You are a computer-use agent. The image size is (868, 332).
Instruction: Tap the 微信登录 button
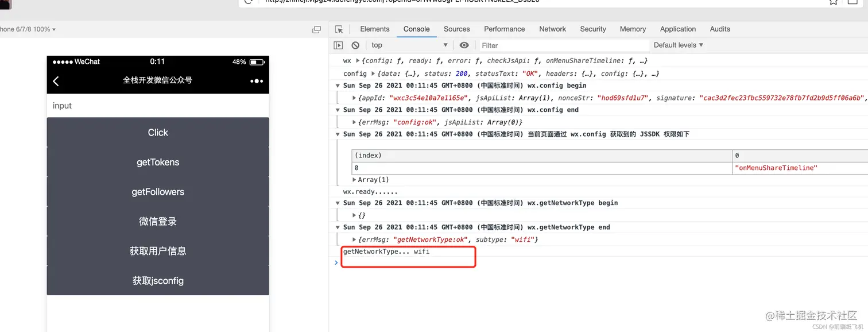158,222
